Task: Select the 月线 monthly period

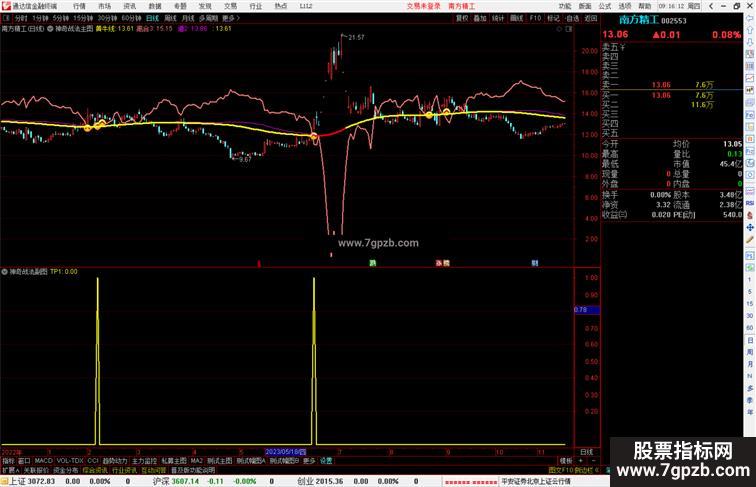Action: tap(188, 18)
